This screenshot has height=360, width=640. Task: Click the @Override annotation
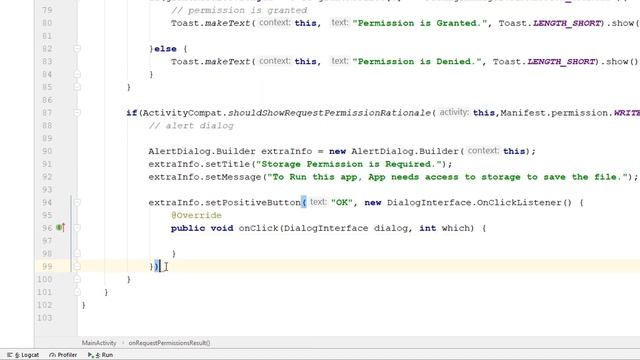(x=196, y=215)
